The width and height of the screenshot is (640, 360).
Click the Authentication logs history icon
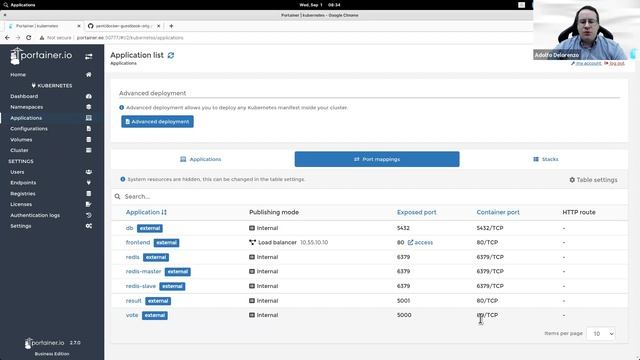tap(89, 215)
